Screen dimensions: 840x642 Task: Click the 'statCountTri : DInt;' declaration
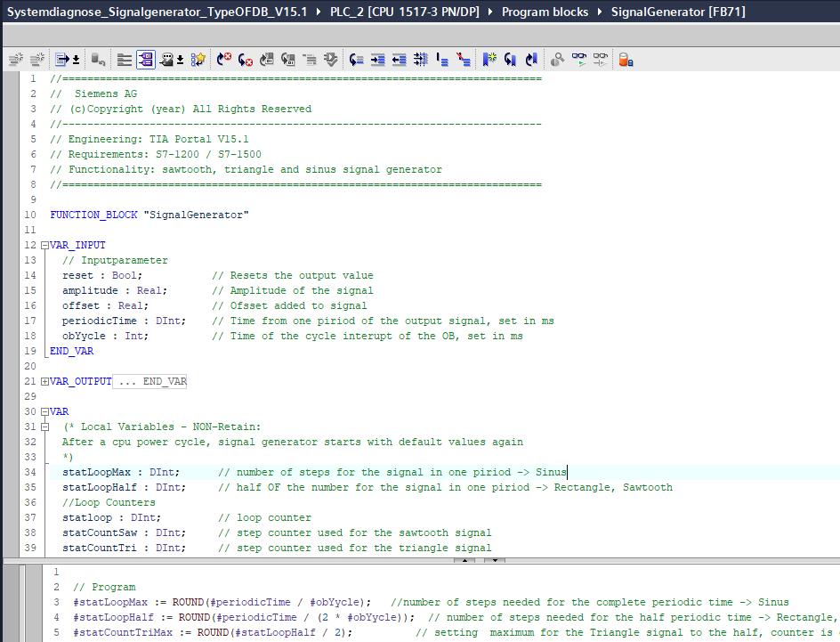pos(125,549)
